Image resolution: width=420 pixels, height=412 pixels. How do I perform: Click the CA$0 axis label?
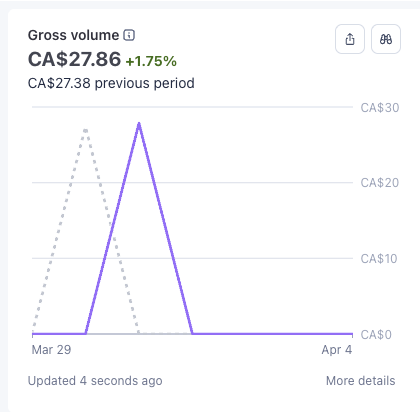click(376, 334)
